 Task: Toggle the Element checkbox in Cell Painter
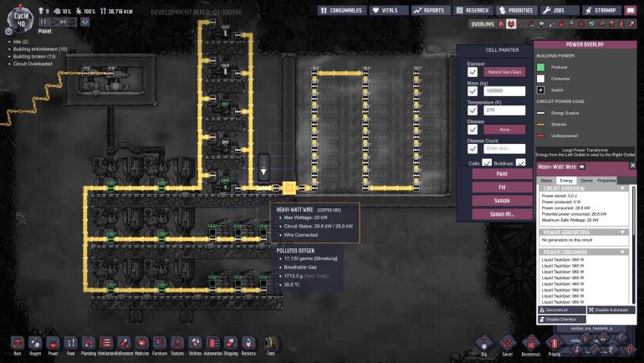[x=473, y=72]
